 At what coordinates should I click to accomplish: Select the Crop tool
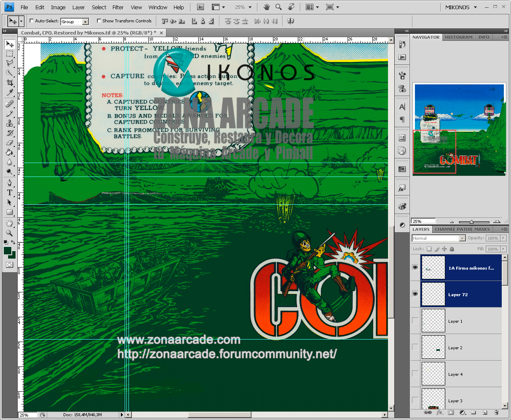pos(9,83)
